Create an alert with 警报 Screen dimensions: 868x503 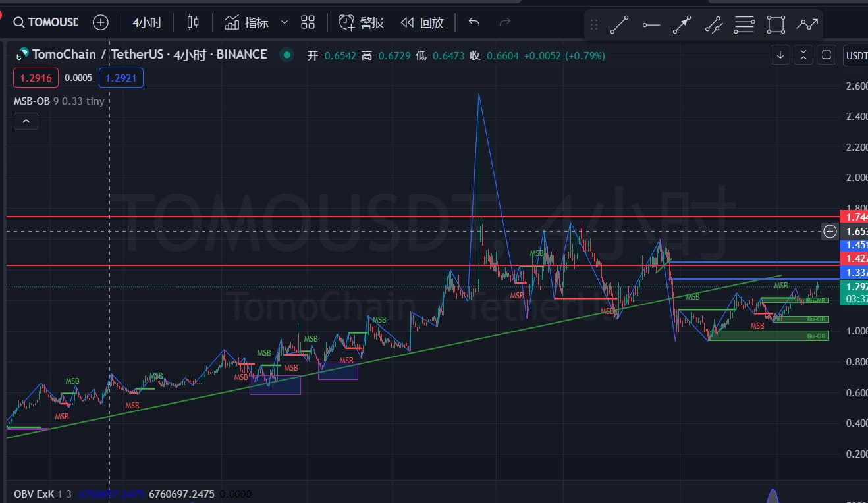pos(361,23)
